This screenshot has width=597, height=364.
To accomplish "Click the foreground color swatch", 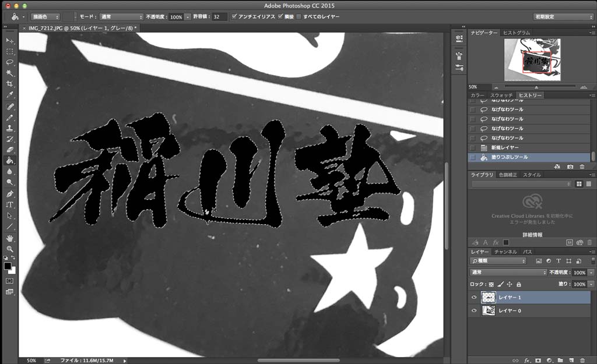I will tap(7, 266).
